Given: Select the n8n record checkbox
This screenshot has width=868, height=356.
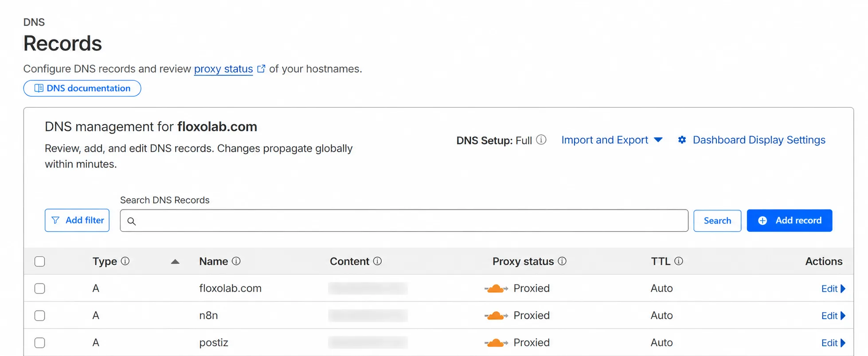Looking at the screenshot, I should pos(40,316).
